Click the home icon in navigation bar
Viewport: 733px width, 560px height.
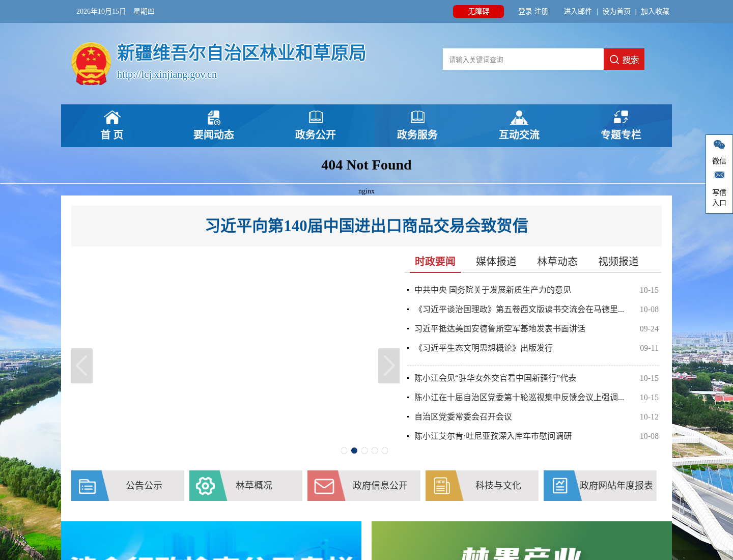112,118
